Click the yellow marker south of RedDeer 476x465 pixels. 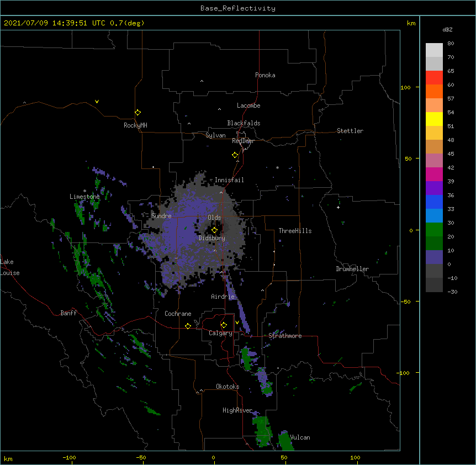235,155
